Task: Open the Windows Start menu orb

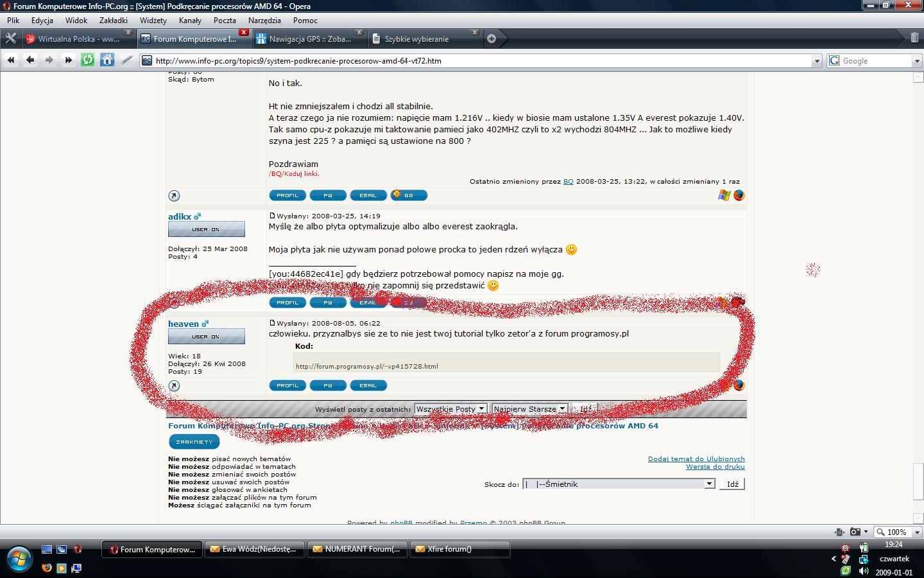Action: [19, 559]
